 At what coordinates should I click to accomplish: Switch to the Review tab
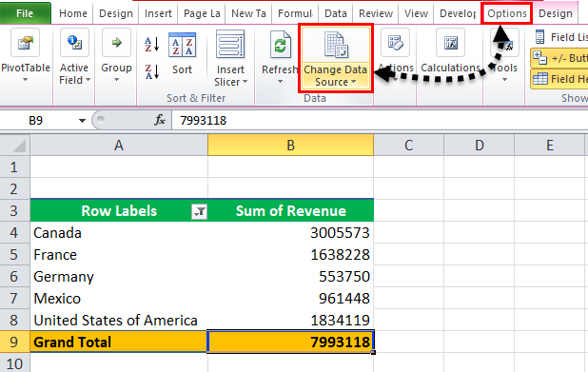coord(376,13)
